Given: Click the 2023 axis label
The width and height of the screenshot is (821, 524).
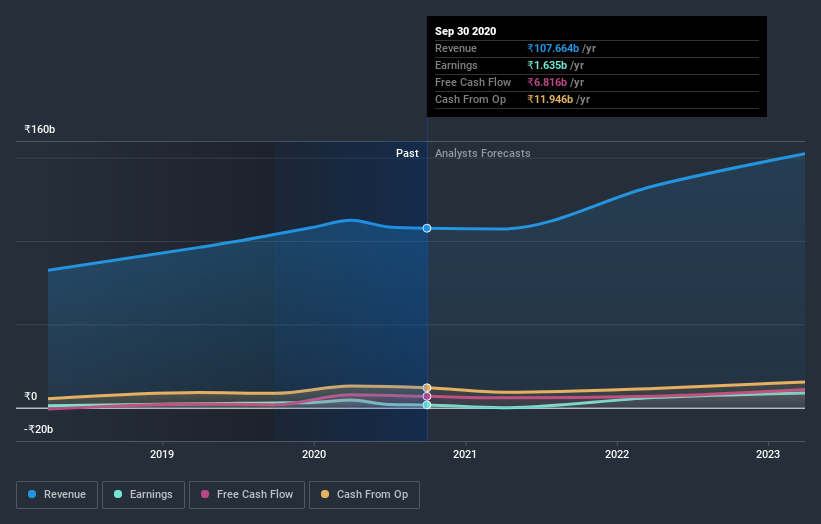Looking at the screenshot, I should [768, 454].
